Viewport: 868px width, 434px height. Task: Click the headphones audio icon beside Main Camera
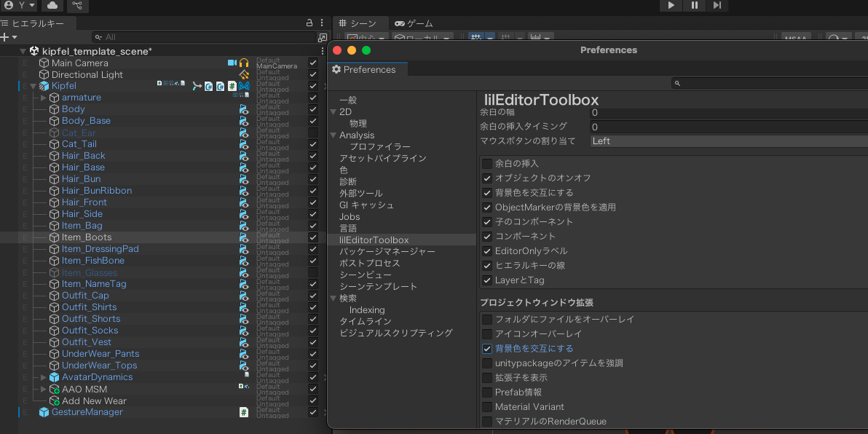click(244, 63)
